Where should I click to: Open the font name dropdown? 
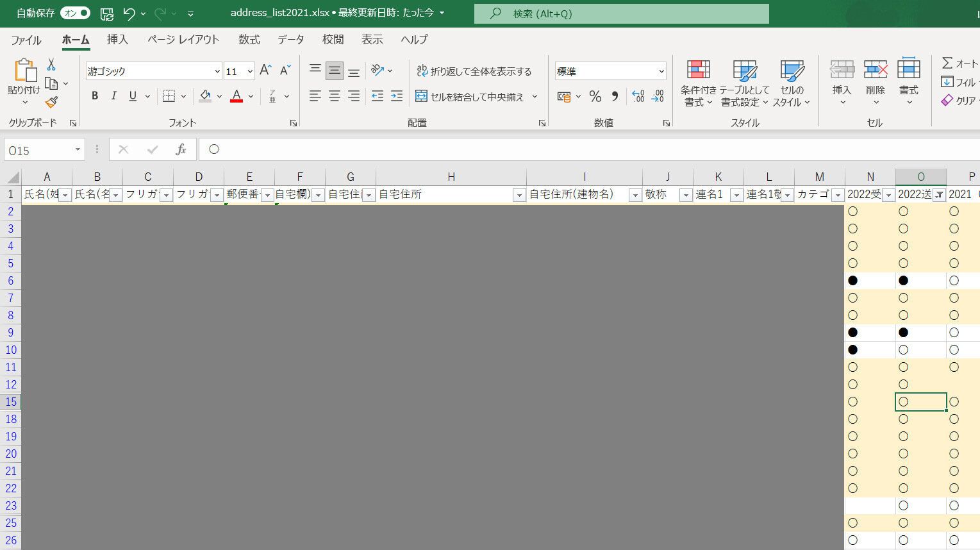click(x=217, y=71)
